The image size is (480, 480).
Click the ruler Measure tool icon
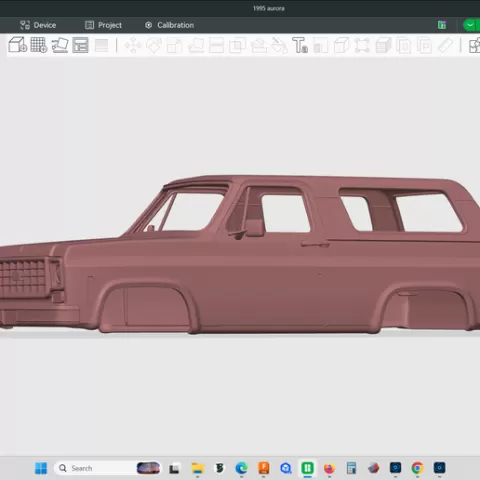pyautogui.click(x=445, y=46)
